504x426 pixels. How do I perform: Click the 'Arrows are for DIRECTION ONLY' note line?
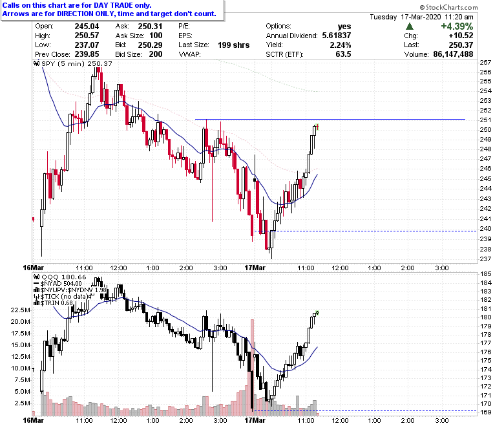click(x=109, y=14)
